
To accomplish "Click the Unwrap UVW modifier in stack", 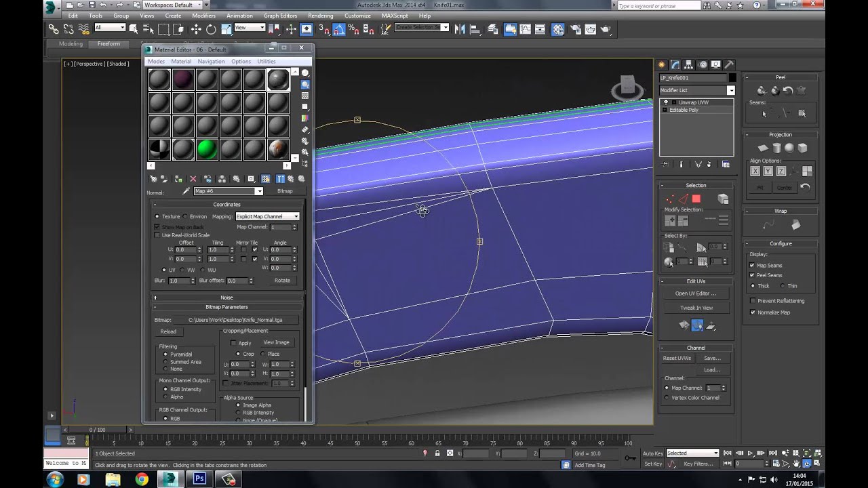I will click(693, 102).
